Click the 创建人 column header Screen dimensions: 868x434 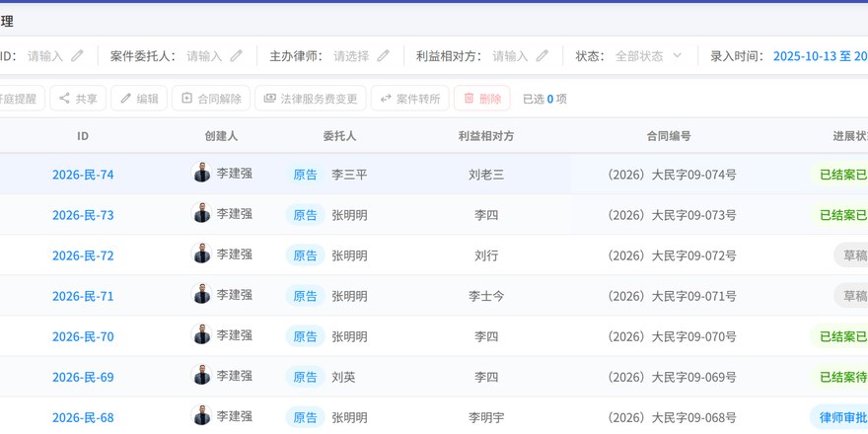point(221,136)
